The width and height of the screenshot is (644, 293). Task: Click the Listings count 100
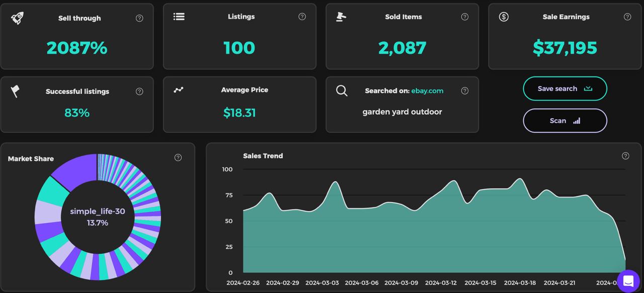click(239, 48)
